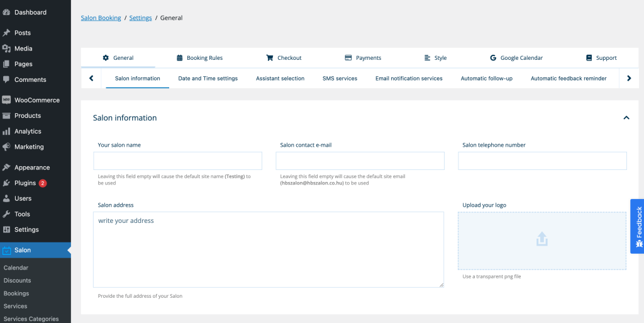This screenshot has width=644, height=323.
Task: Click the WooCommerce icon in sidebar
Action: tap(6, 100)
